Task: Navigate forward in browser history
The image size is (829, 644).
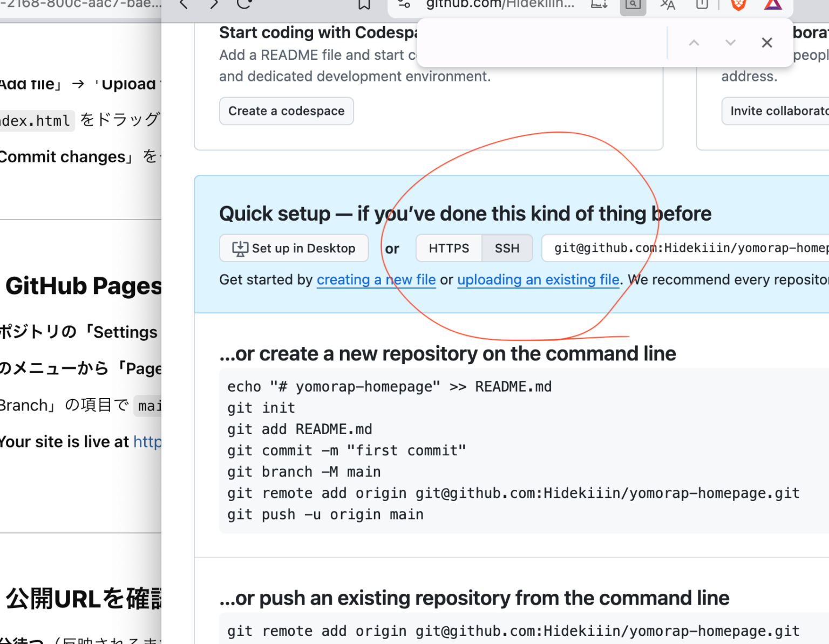Action: tap(213, 4)
